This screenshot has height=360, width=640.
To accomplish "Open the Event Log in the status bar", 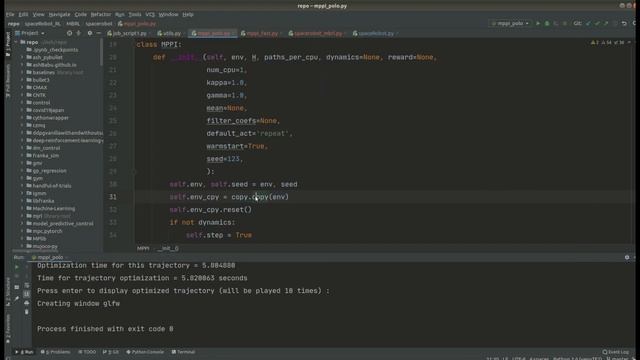I will coord(616,352).
